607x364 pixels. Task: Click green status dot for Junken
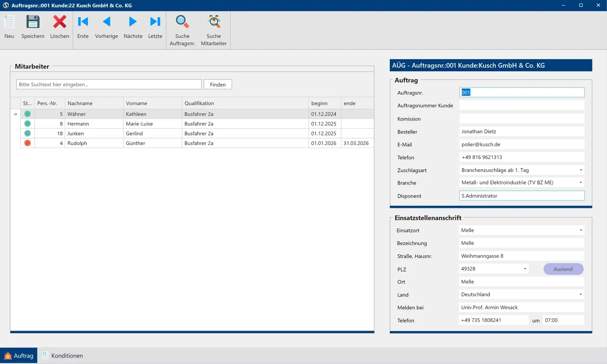coord(27,133)
